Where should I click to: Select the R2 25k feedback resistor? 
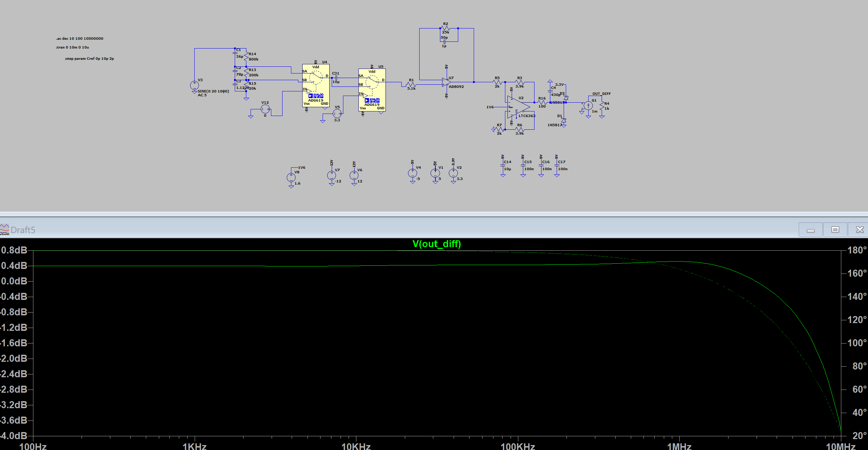click(x=445, y=28)
